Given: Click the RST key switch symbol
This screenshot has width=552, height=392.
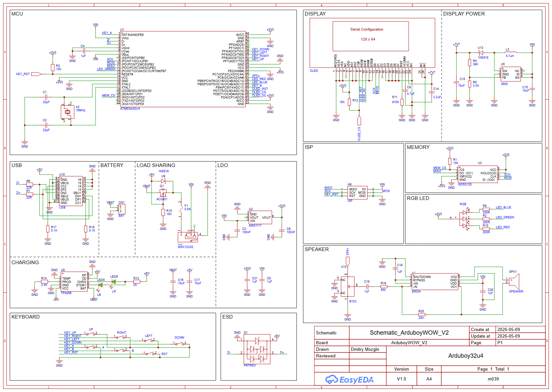Looking at the screenshot, I should [150, 353].
